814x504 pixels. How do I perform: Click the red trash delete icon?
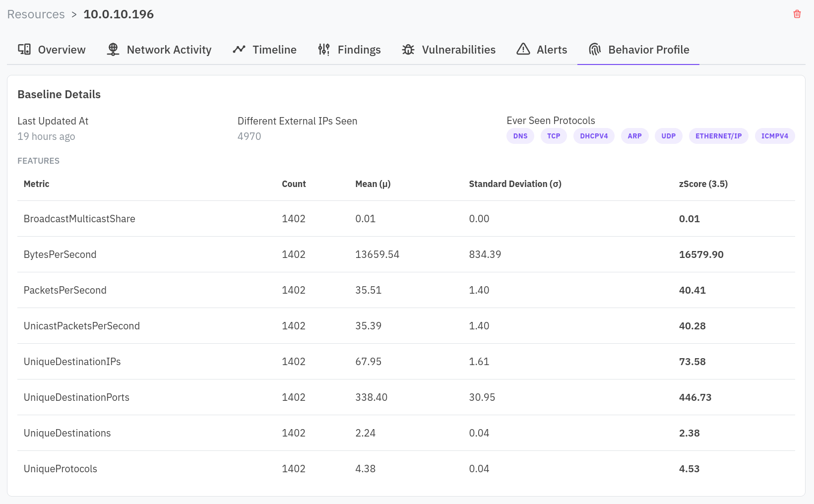(x=797, y=14)
